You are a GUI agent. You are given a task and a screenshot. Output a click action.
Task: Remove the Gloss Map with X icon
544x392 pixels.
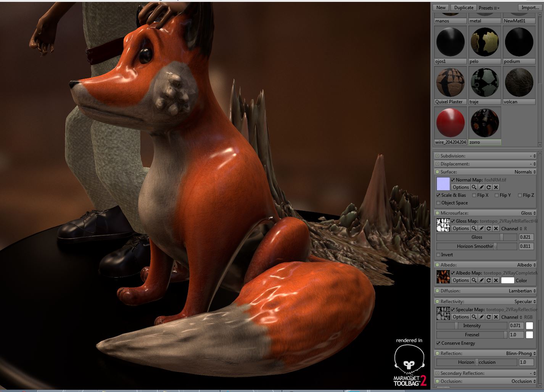496,228
